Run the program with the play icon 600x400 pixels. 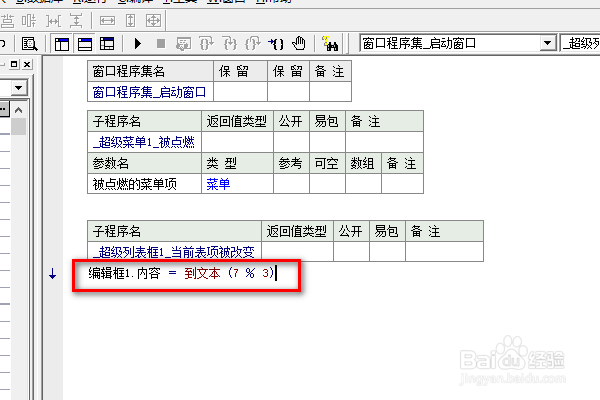click(138, 44)
